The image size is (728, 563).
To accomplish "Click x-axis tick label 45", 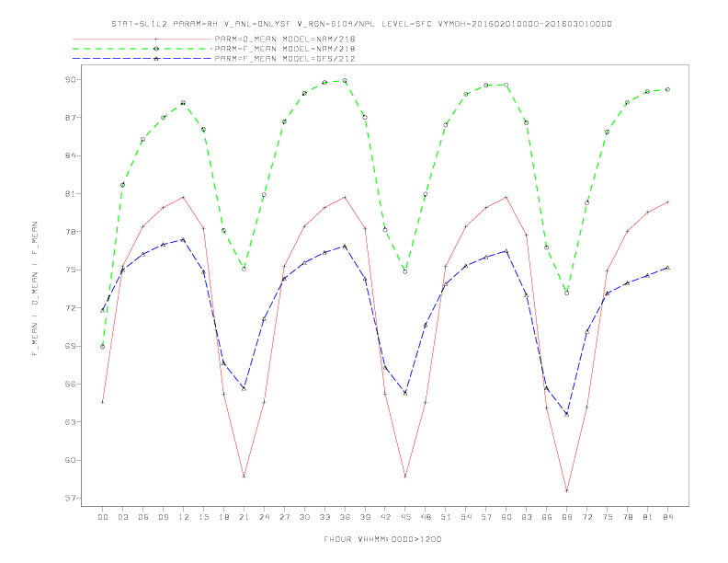I will (x=405, y=517).
